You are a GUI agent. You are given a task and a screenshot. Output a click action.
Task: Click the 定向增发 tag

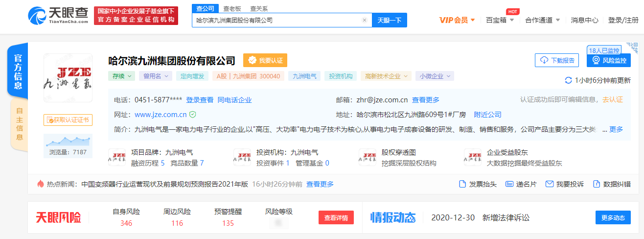click(192, 76)
